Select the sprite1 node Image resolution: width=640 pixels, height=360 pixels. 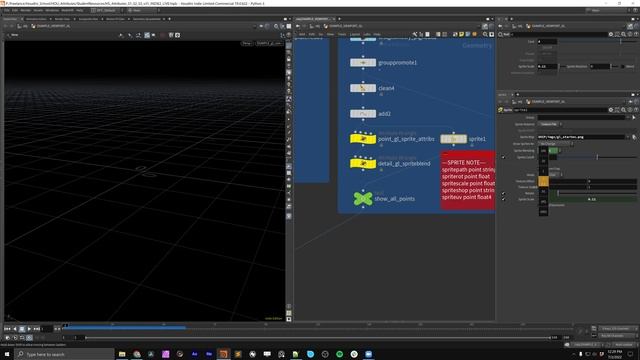pyautogui.click(x=453, y=139)
